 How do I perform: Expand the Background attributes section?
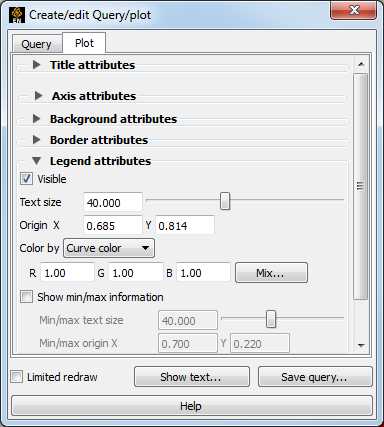(x=37, y=119)
